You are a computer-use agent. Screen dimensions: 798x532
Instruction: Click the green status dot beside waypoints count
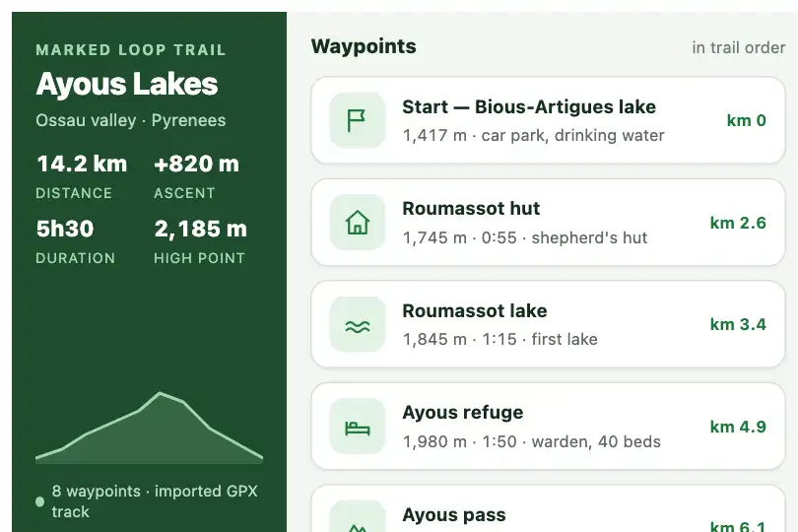39,501
